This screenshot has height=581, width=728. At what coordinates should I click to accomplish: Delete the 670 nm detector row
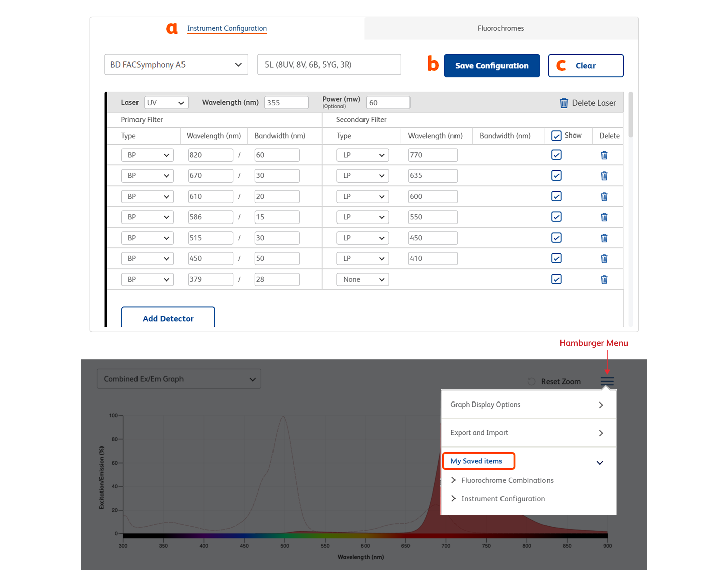[x=604, y=176]
